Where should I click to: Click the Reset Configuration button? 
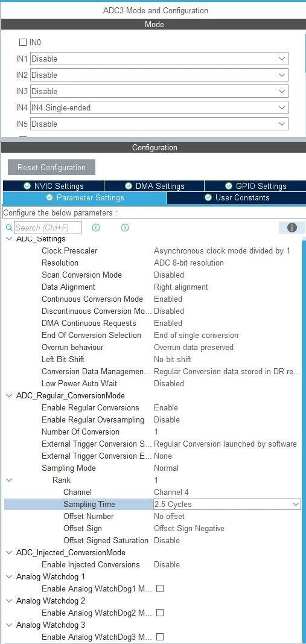point(52,168)
